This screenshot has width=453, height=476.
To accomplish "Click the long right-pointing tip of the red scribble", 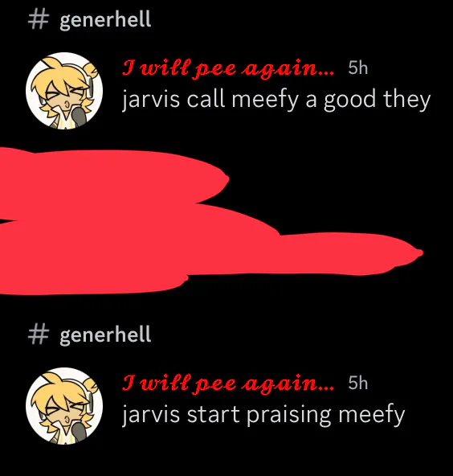I will coord(394,253).
